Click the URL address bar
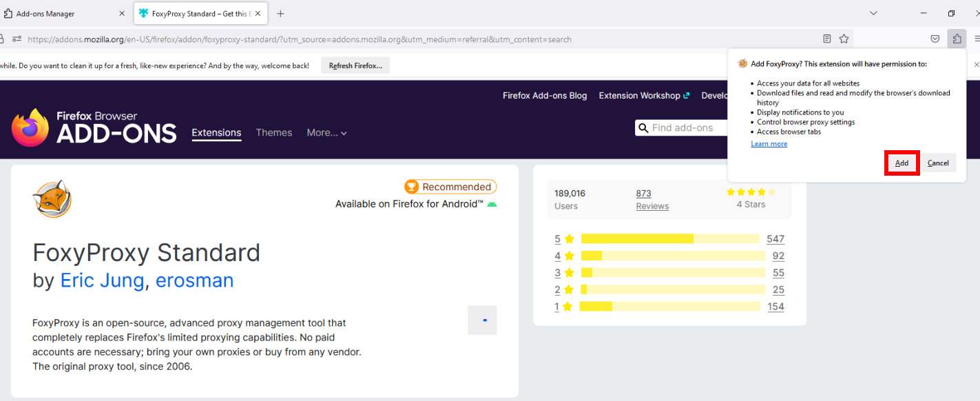The width and height of the screenshot is (980, 401). (x=413, y=39)
